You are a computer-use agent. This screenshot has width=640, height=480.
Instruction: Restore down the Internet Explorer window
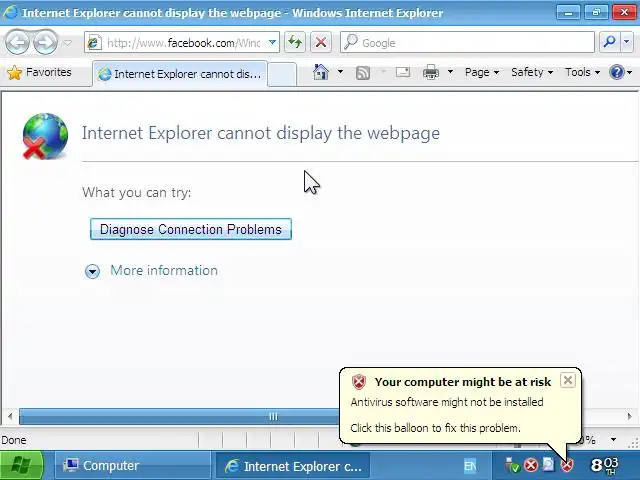(596, 13)
